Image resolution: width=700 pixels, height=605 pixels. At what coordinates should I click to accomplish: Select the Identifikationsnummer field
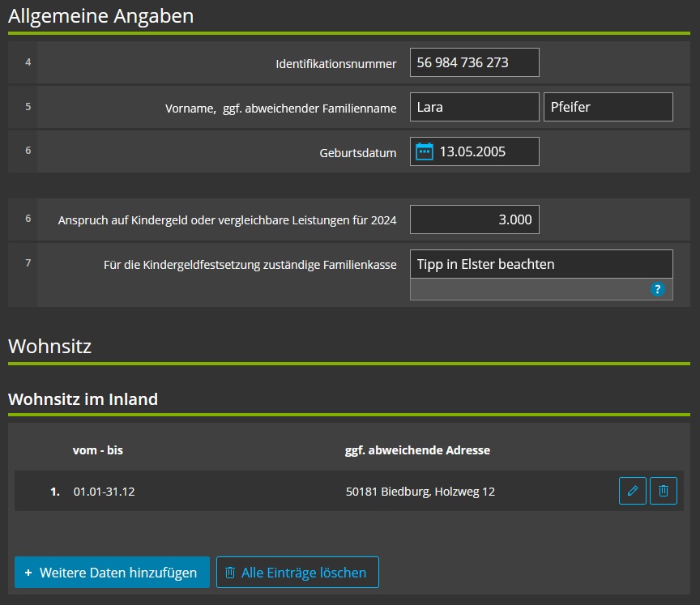(x=474, y=62)
